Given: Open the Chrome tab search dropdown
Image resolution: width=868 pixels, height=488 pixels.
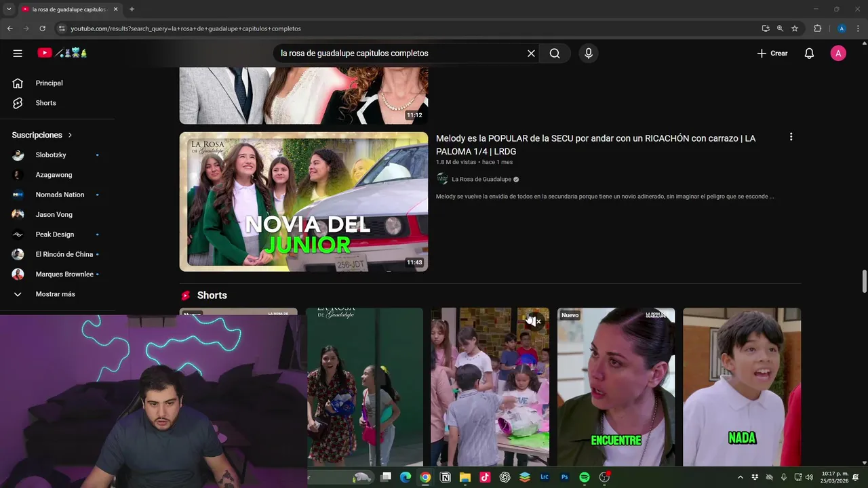Looking at the screenshot, I should (9, 9).
